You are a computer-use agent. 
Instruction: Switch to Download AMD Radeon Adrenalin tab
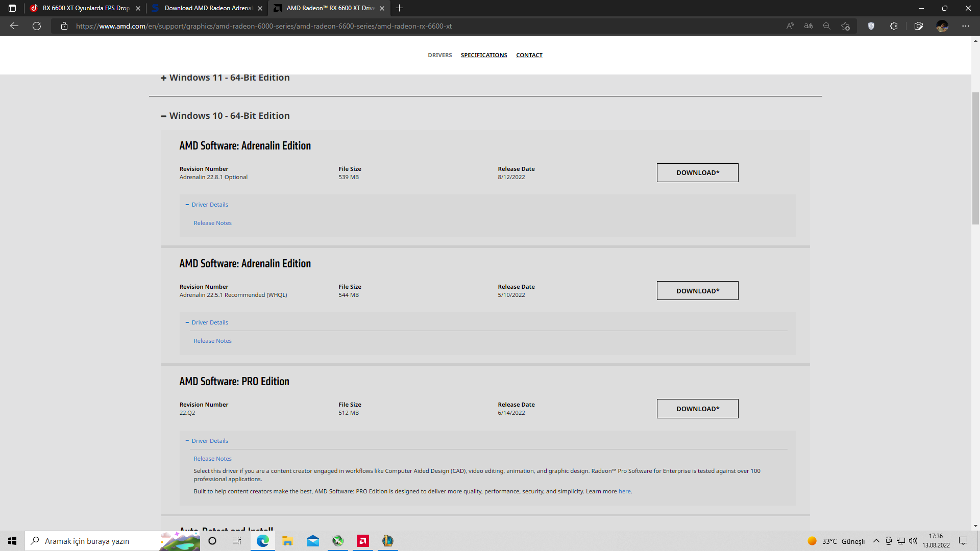click(208, 8)
